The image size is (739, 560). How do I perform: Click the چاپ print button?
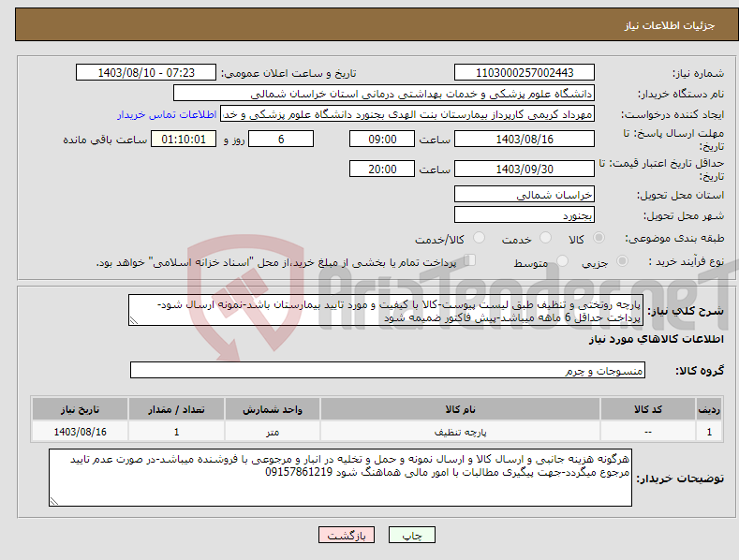tap(412, 535)
